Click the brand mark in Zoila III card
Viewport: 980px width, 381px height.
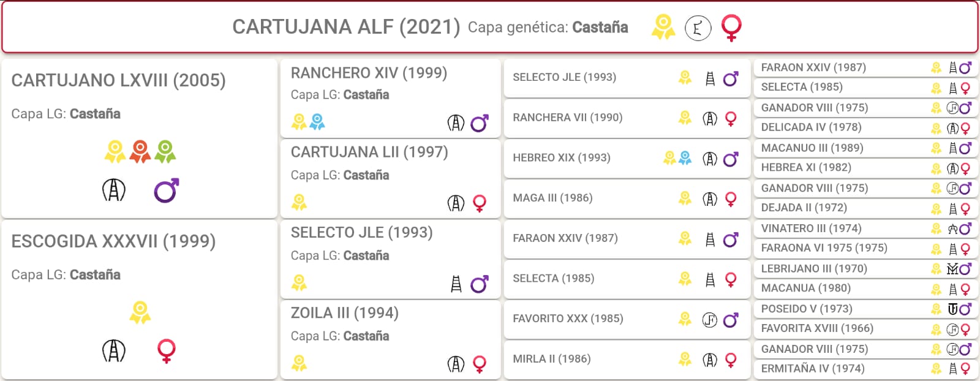point(456,364)
